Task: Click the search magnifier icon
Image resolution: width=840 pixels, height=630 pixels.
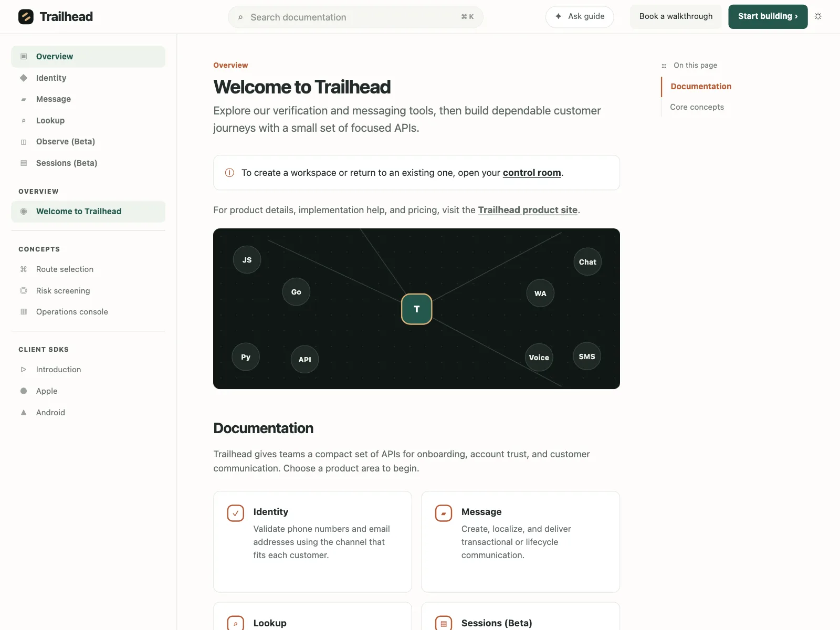Action: 240,17
